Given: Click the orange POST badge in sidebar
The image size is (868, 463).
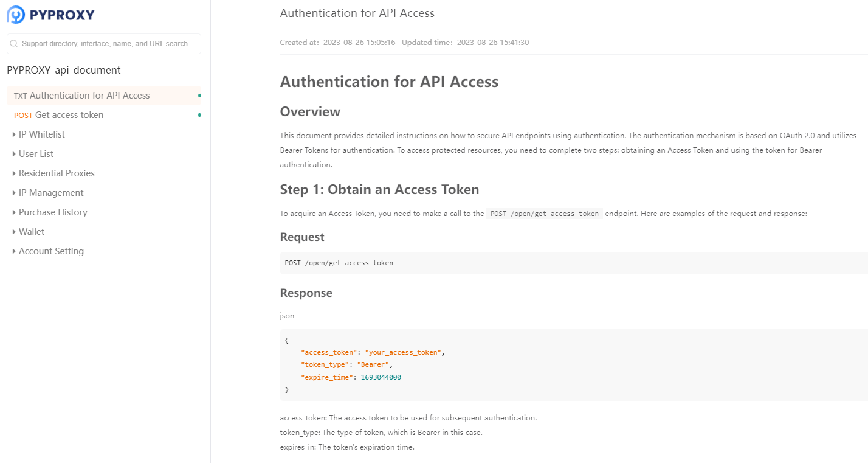Looking at the screenshot, I should tap(23, 116).
